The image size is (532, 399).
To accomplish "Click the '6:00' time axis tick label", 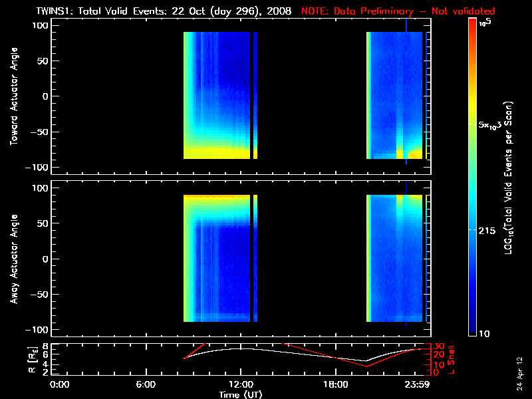I will 146,384.
